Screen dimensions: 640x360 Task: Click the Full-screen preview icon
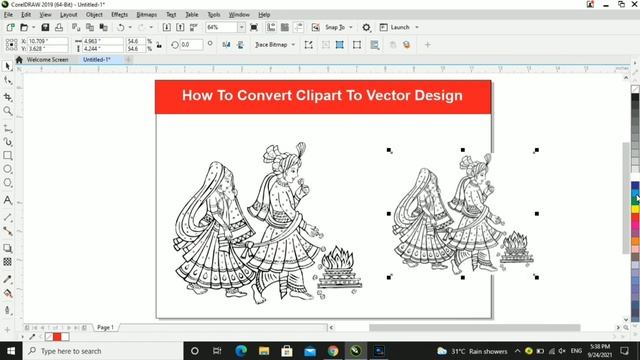point(254,27)
